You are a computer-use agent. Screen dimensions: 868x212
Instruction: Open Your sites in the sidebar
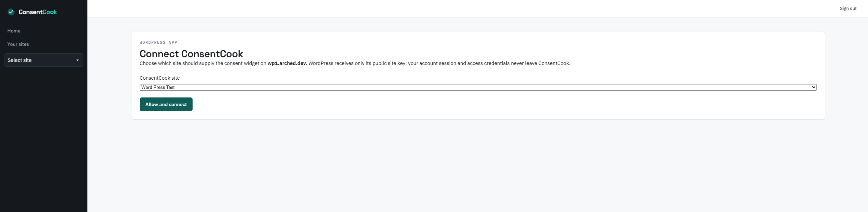pos(18,44)
